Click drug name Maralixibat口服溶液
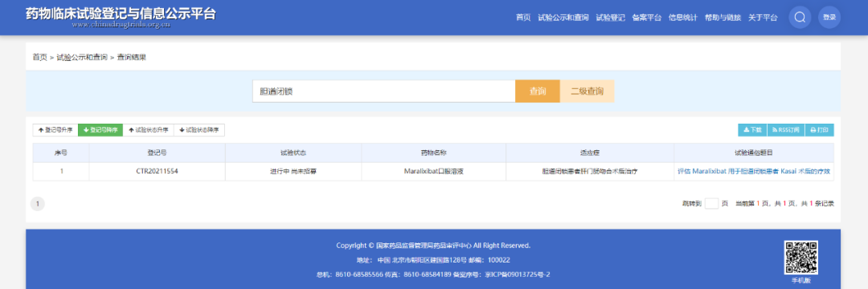Viewport: 868px width, 289px height. tap(433, 171)
